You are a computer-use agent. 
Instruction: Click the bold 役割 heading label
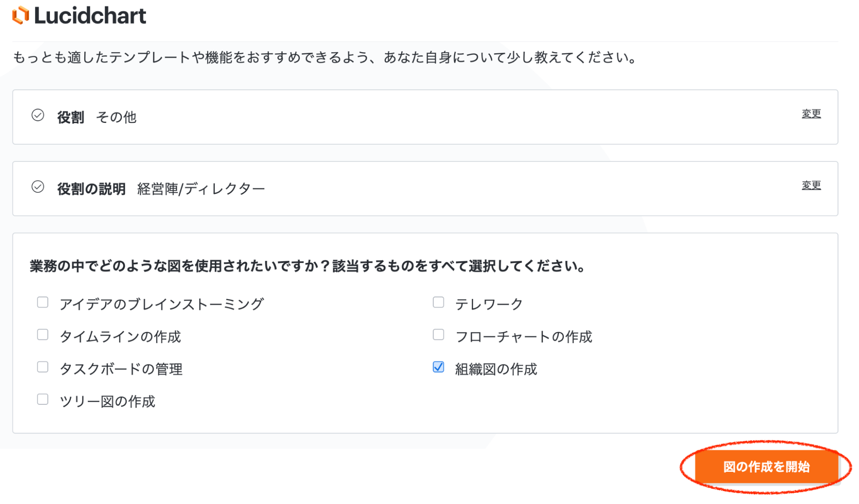pyautogui.click(x=70, y=117)
